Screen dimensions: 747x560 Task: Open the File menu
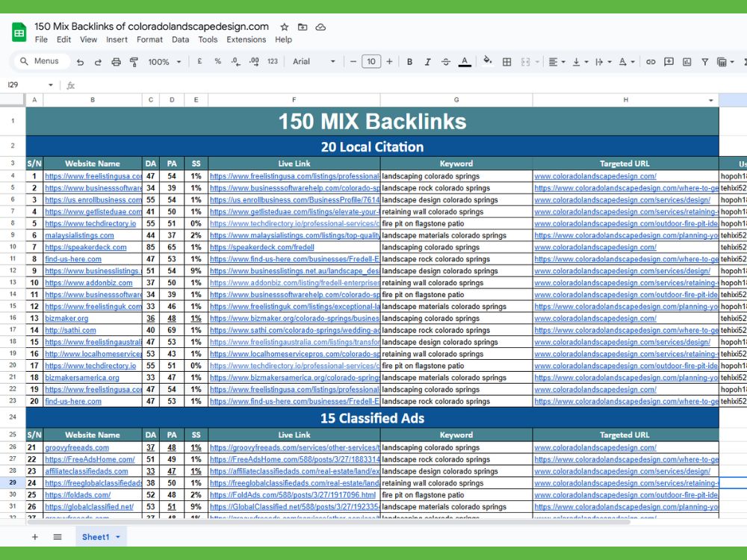[x=41, y=40]
